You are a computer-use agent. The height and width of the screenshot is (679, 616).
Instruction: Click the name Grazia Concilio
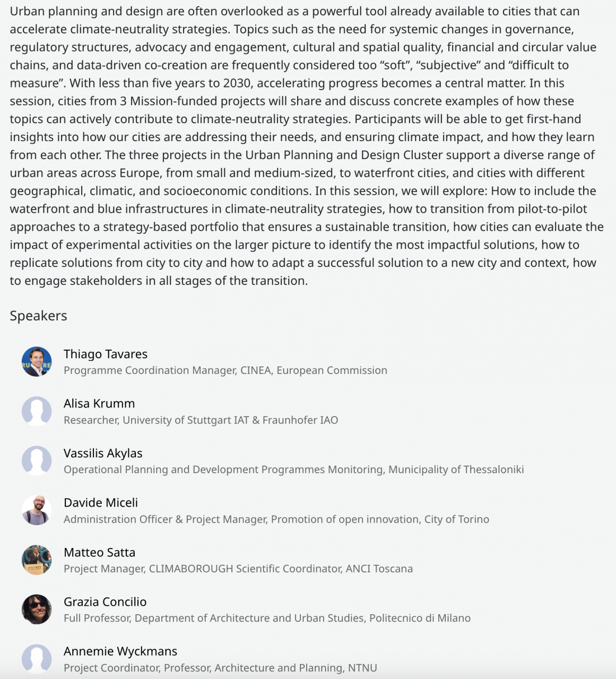(105, 602)
